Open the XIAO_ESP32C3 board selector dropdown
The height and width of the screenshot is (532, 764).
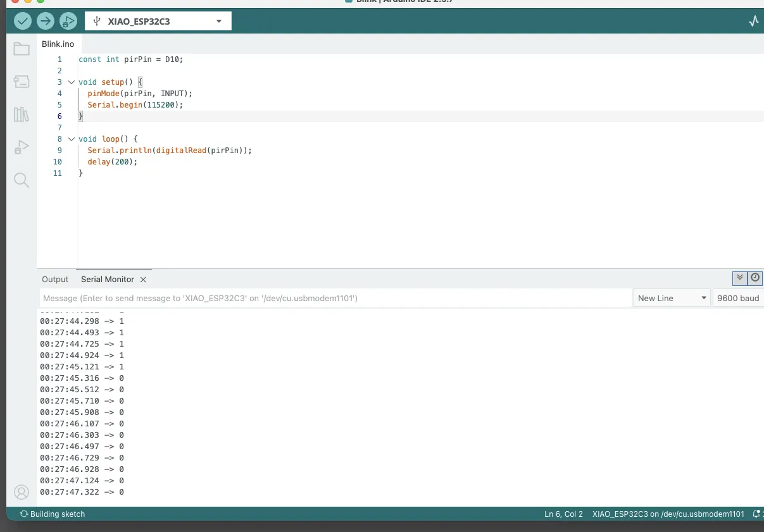pos(158,21)
